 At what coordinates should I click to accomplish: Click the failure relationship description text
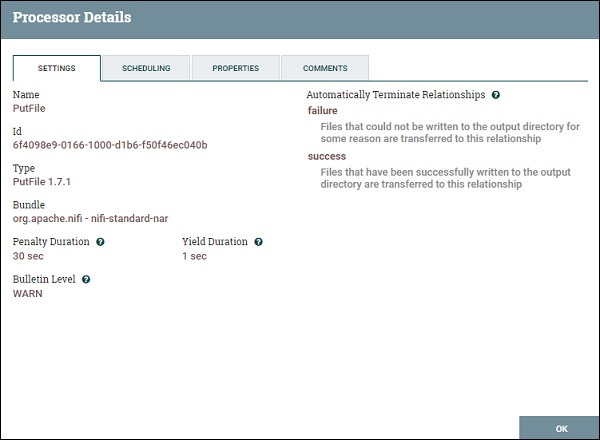450,132
